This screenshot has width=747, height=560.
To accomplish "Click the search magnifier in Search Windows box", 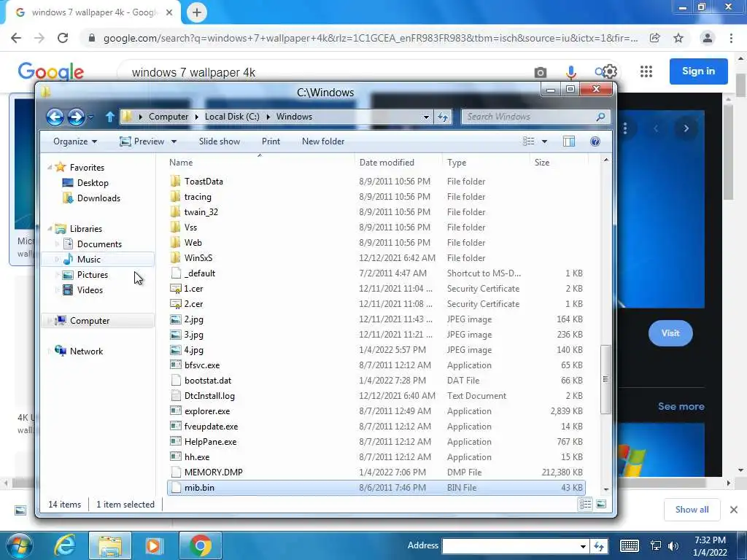I will (600, 117).
